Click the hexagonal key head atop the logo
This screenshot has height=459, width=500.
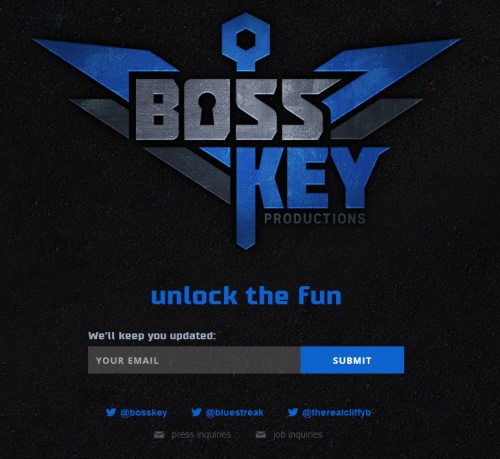pyautogui.click(x=246, y=39)
